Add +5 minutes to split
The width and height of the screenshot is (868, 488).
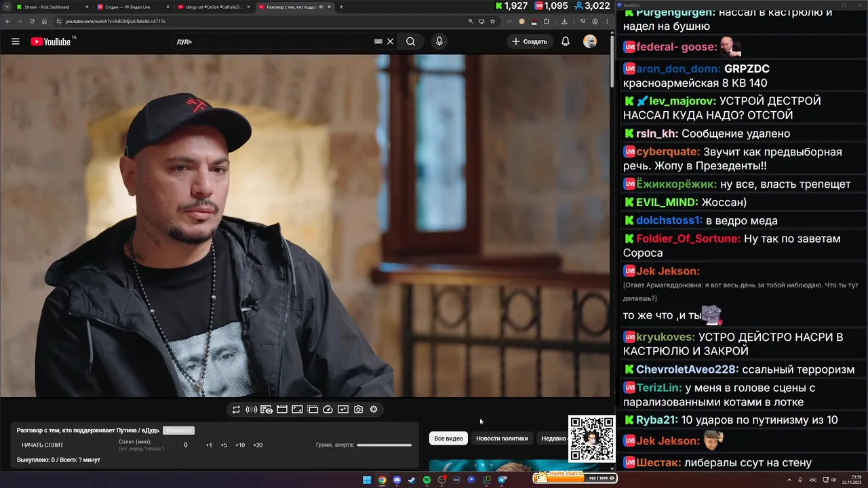coord(224,445)
